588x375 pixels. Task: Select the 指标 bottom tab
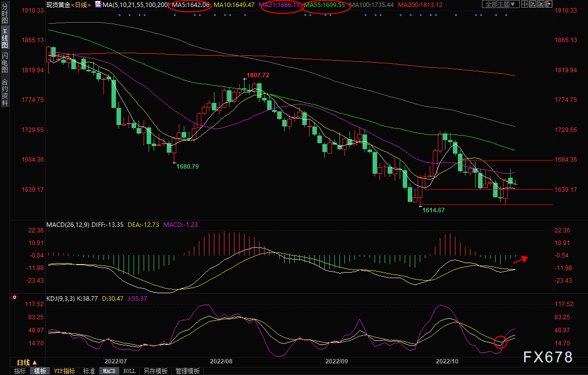[x=20, y=371]
